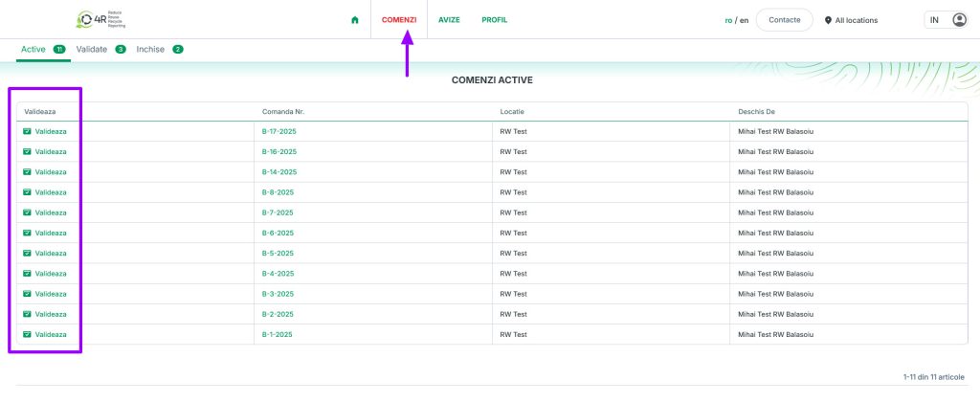Click Valideaza link for order B-5-2025
980x402 pixels.
tap(51, 254)
